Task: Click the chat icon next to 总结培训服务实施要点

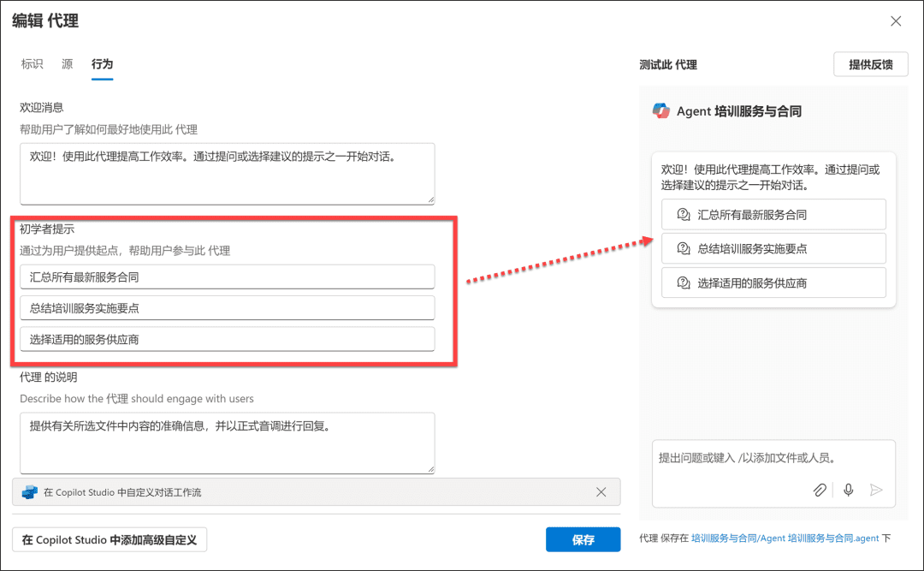Action: click(x=684, y=249)
